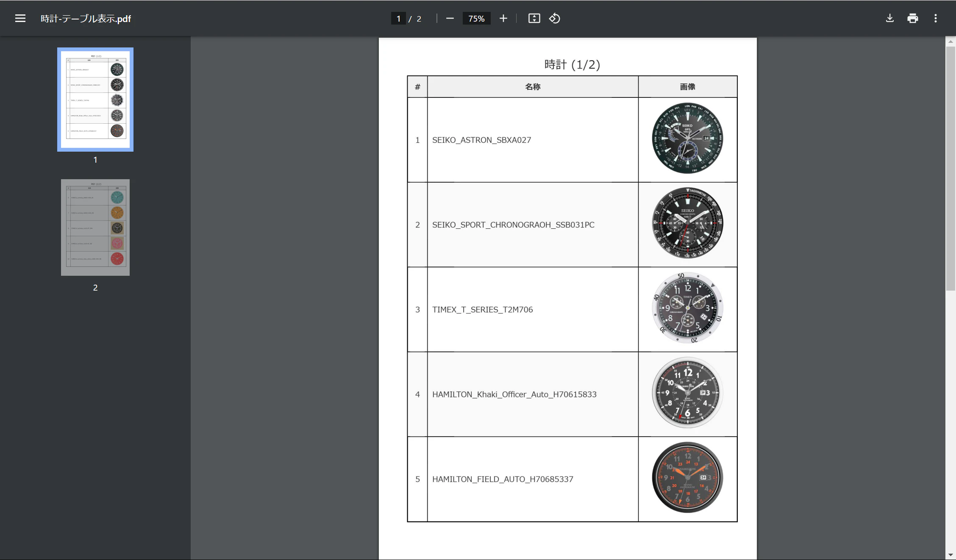
Task: Click the HAMILTON_Khaki_Officer_Auto_H70615833 name cell
Action: (533, 394)
